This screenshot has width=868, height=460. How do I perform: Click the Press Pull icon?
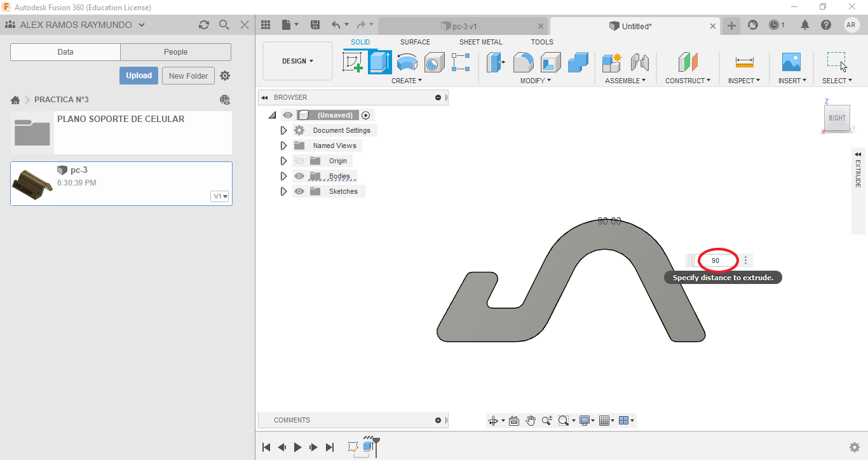[x=495, y=62]
